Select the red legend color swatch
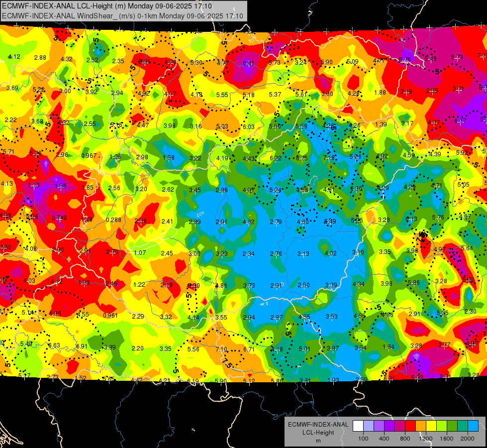Image resolution: width=487 pixels, height=448 pixels. [x=410, y=426]
